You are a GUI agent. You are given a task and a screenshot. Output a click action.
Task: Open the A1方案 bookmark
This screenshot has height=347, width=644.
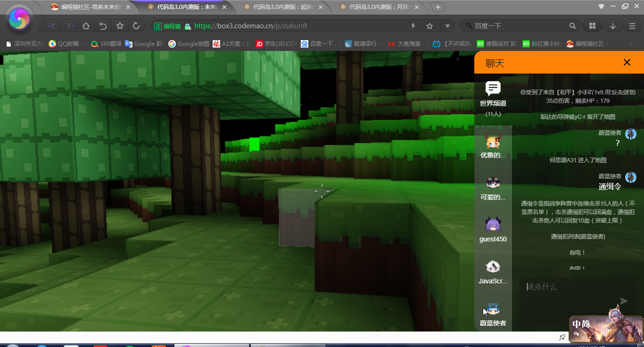pos(232,44)
